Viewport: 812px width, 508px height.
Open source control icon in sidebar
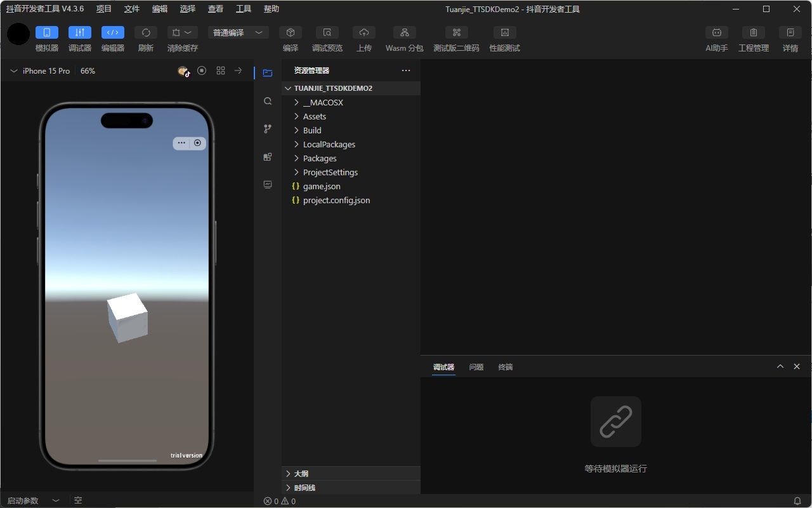point(268,129)
